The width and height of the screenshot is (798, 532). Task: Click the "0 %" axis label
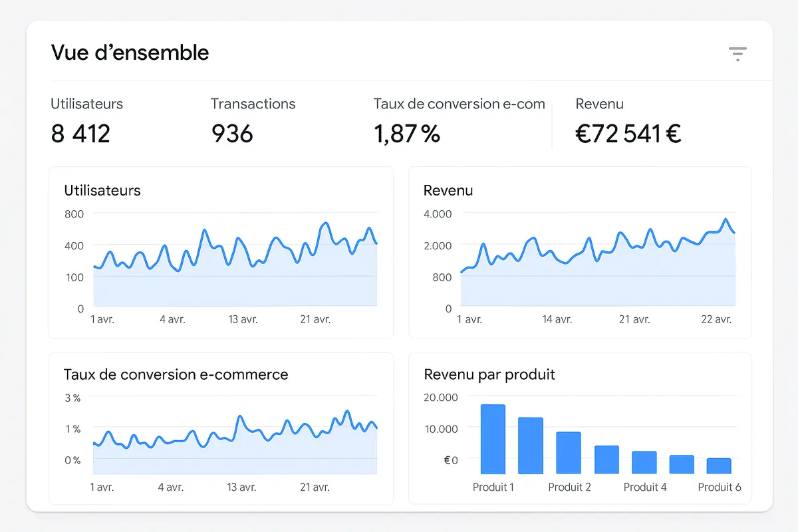[72, 460]
